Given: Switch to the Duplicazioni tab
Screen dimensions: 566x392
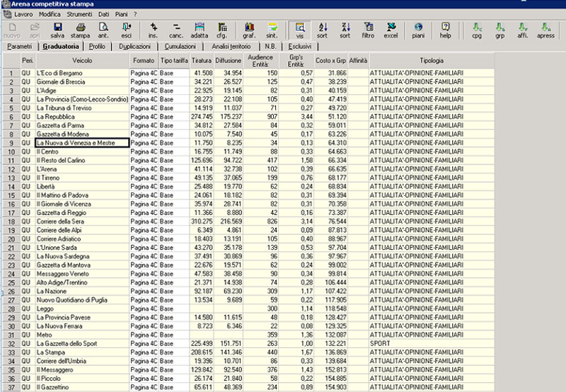Looking at the screenshot, I should pos(134,46).
